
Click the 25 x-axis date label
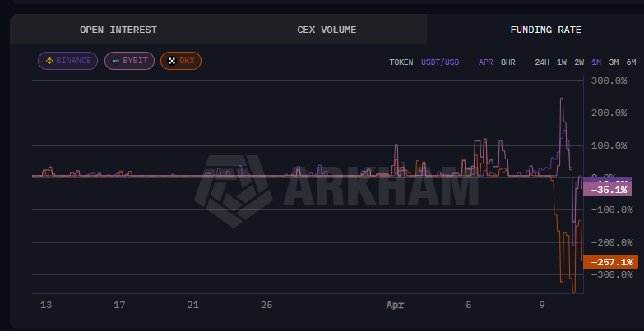click(x=266, y=306)
